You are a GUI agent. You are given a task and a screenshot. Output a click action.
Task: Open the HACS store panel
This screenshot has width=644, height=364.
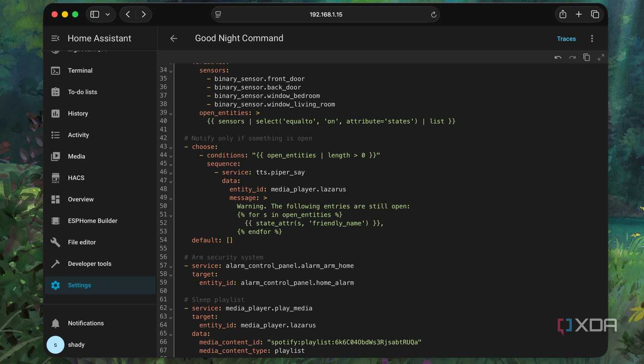click(x=100, y=178)
